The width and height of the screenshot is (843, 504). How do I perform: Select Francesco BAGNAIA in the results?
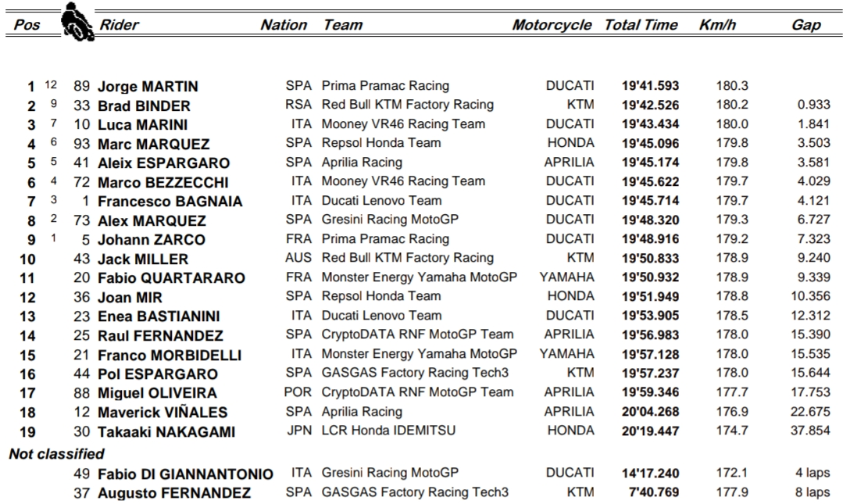(170, 202)
